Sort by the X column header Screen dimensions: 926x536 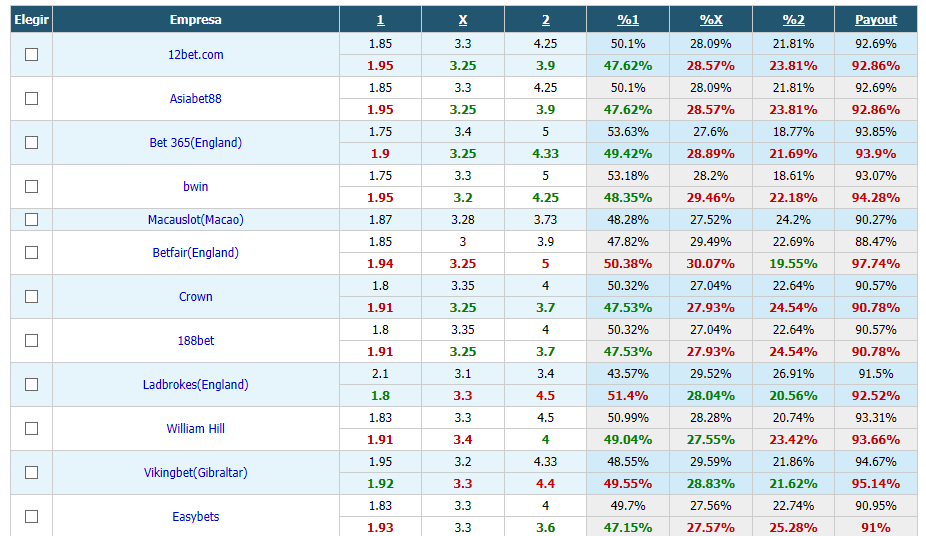pos(463,19)
